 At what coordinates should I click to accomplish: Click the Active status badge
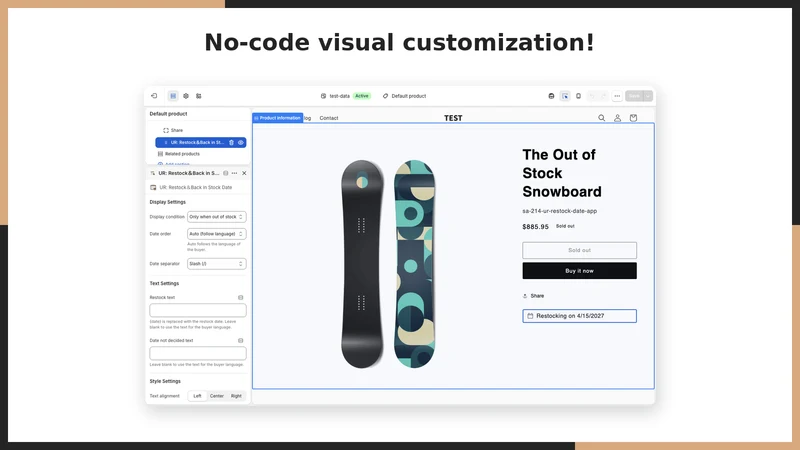[x=362, y=96]
